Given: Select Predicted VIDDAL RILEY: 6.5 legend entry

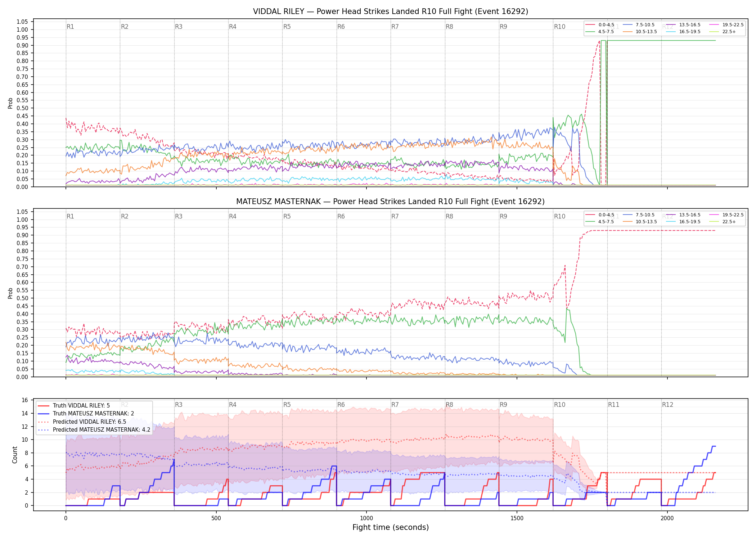Looking at the screenshot, I should [x=82, y=422].
